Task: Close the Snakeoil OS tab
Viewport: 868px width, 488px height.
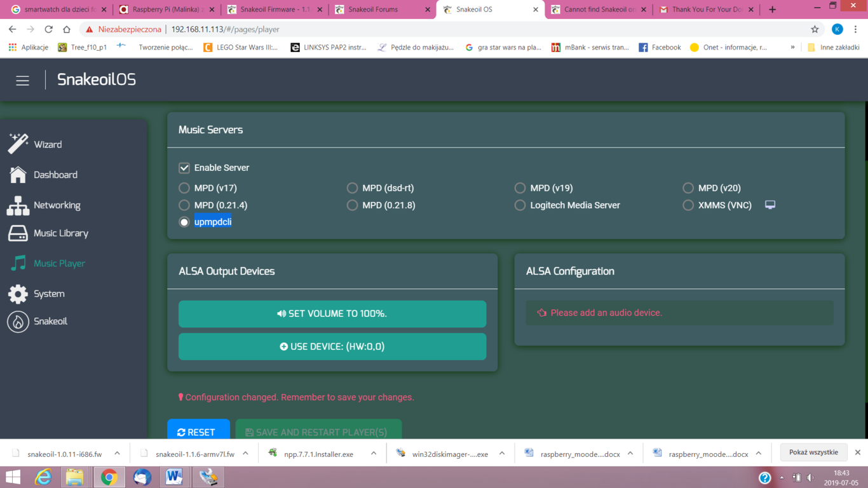Action: point(536,10)
